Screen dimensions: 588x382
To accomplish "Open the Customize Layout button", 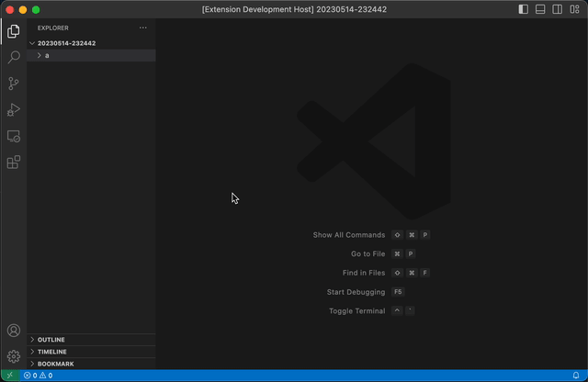I will click(574, 9).
